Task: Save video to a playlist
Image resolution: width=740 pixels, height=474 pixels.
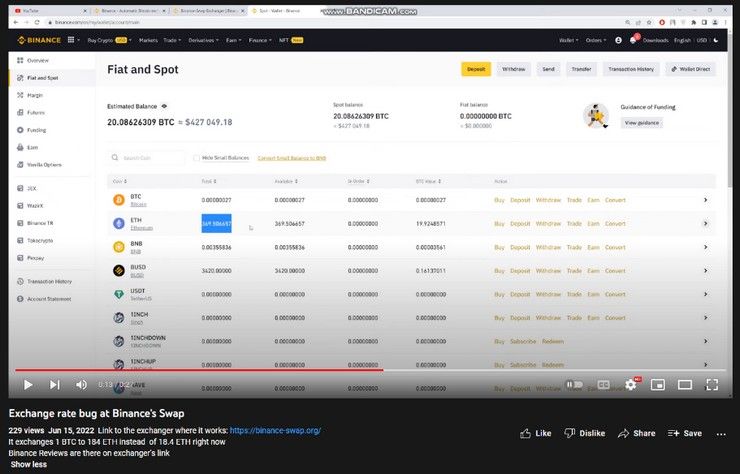Action: pyautogui.click(x=685, y=433)
